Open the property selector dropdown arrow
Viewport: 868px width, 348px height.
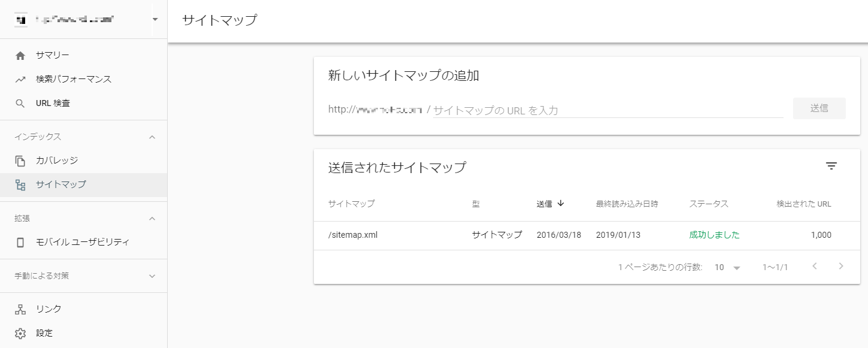(155, 19)
